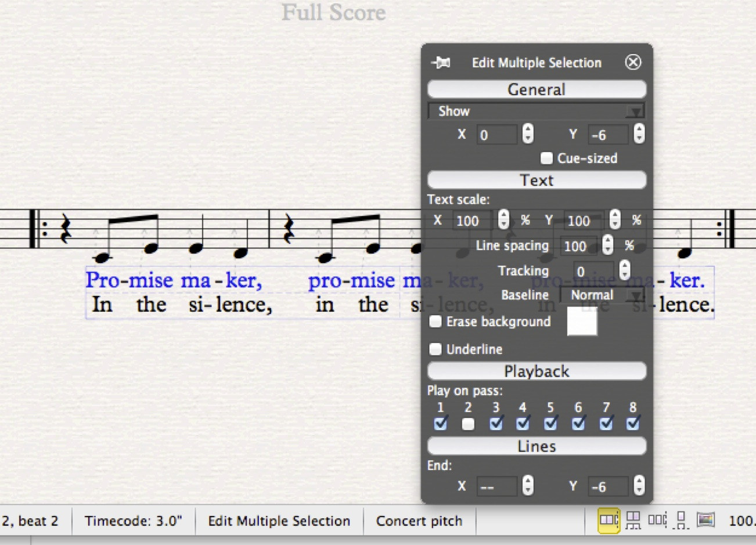Collapse the Playback section header
The height and width of the screenshot is (545, 756).
537,371
